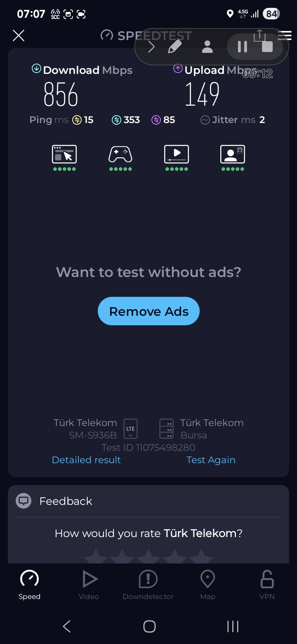The height and width of the screenshot is (644, 297).
Task: Tap Test Again link
Action: (x=211, y=460)
